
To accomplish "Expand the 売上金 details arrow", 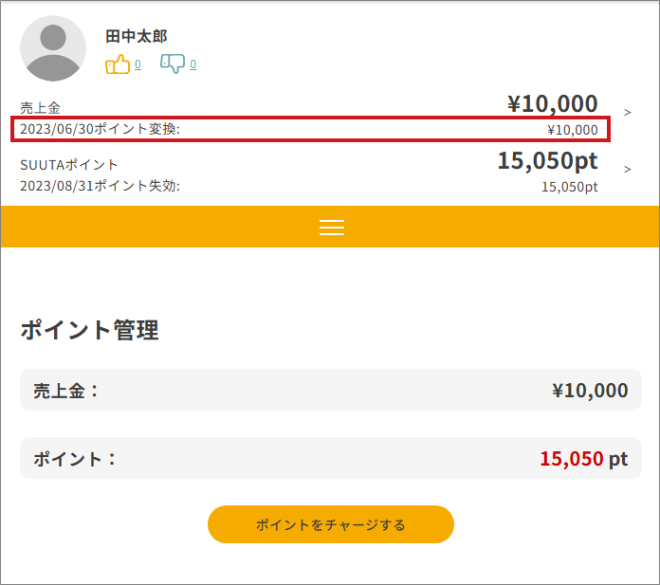I will pyautogui.click(x=628, y=112).
